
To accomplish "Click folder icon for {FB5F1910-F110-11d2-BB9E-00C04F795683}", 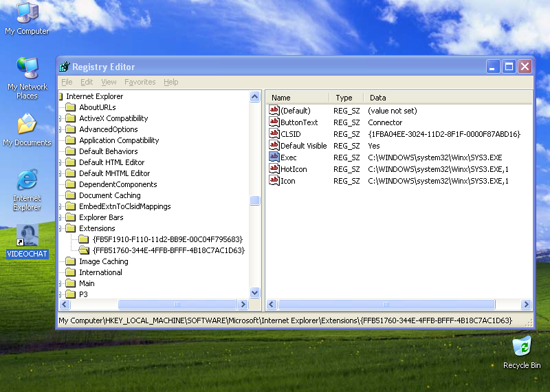I will [83, 239].
